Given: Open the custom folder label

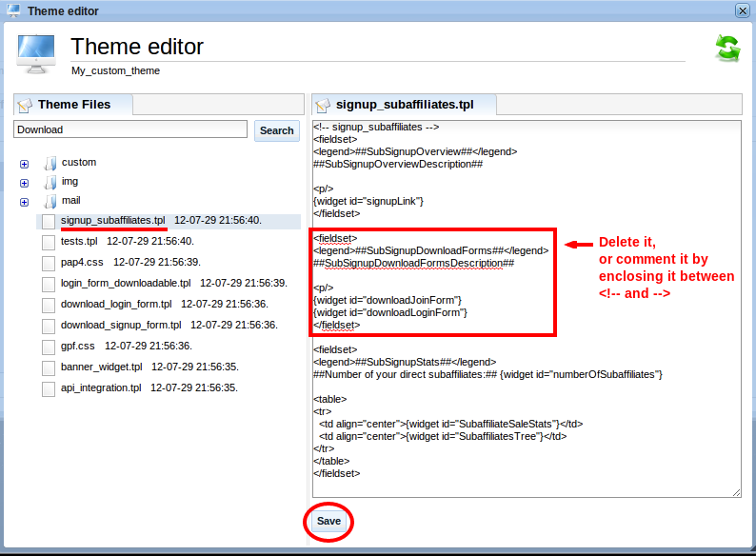Looking at the screenshot, I should point(79,162).
